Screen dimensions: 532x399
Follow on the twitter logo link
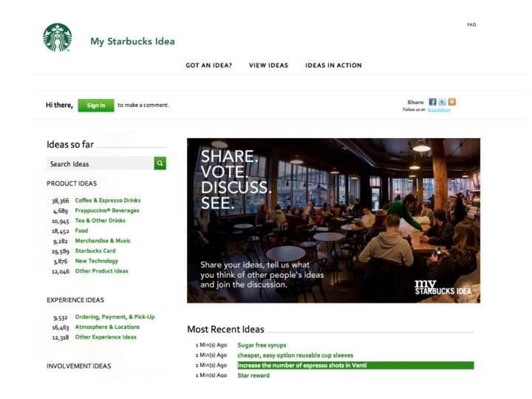coord(440,109)
